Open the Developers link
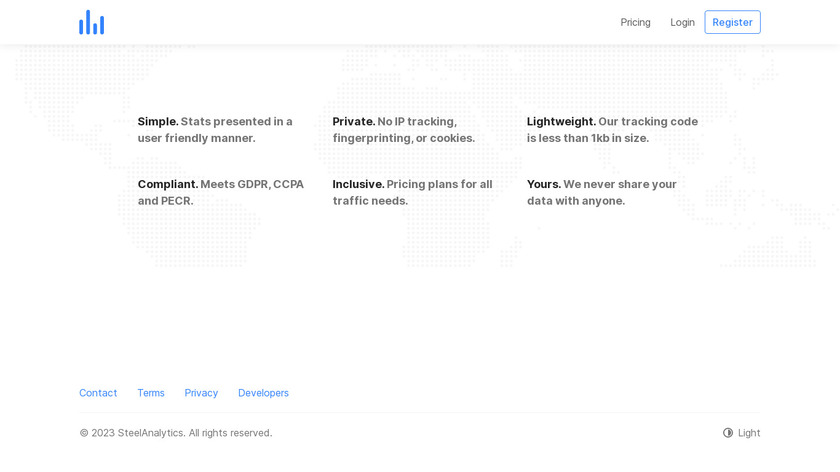 click(x=263, y=393)
